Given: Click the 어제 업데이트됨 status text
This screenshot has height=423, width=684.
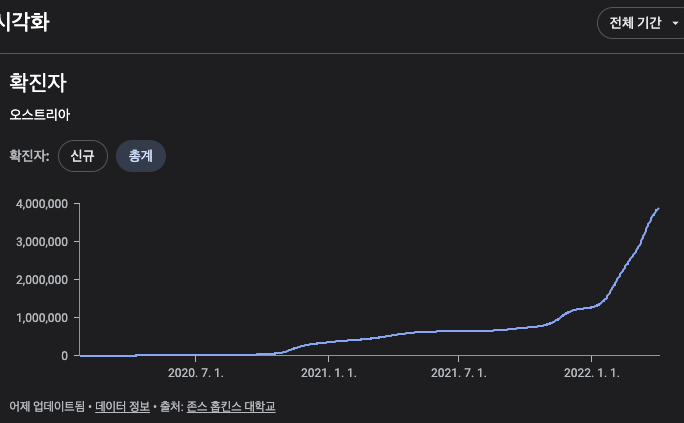Looking at the screenshot, I should click(47, 406).
